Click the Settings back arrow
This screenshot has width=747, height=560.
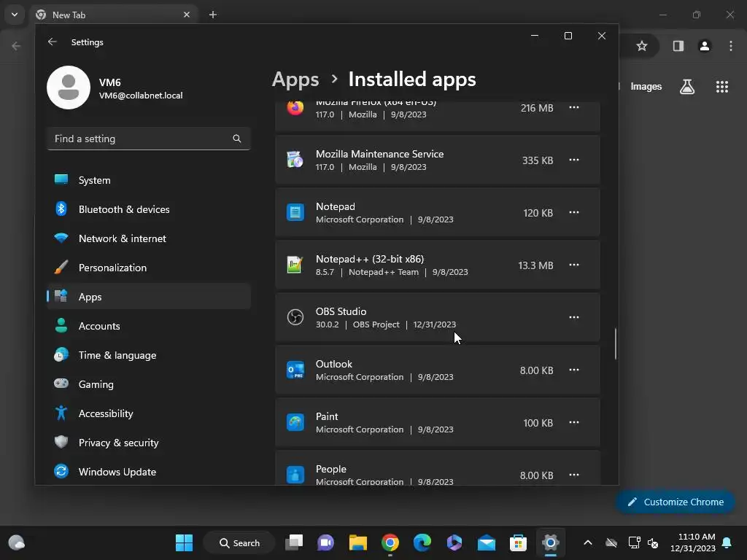53,42
